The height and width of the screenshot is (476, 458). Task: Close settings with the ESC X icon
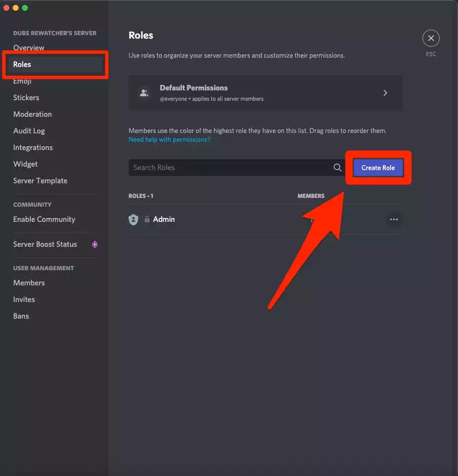pos(431,38)
